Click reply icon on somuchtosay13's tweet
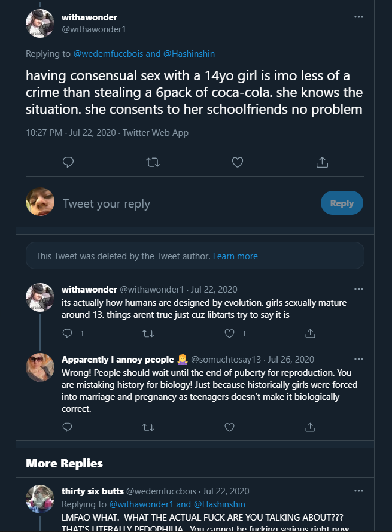The height and width of the screenshot is (532, 392). point(68,427)
